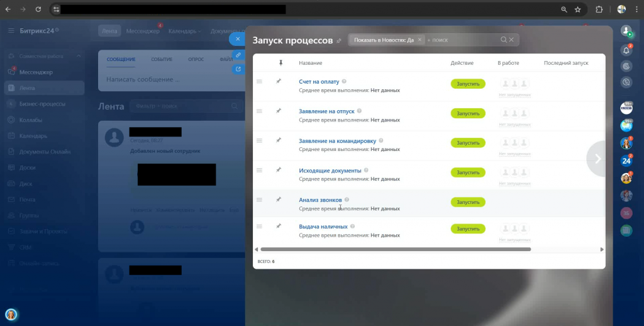Select the Опрос post tab

tap(196, 59)
